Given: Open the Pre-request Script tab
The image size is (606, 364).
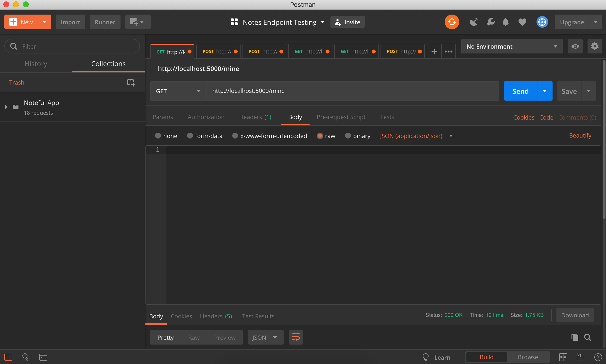Looking at the screenshot, I should 341,117.
